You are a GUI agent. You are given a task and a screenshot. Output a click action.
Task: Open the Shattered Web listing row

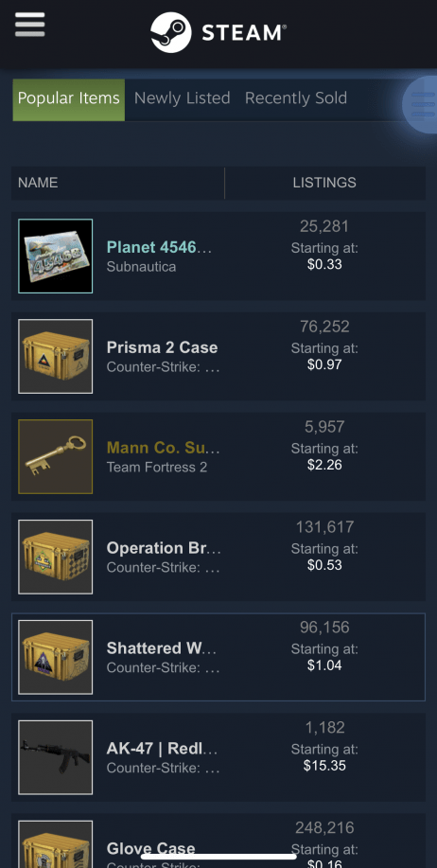point(218,657)
